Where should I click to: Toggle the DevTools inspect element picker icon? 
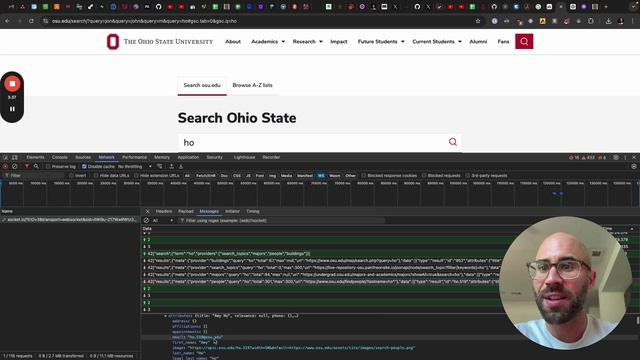pos(6,157)
